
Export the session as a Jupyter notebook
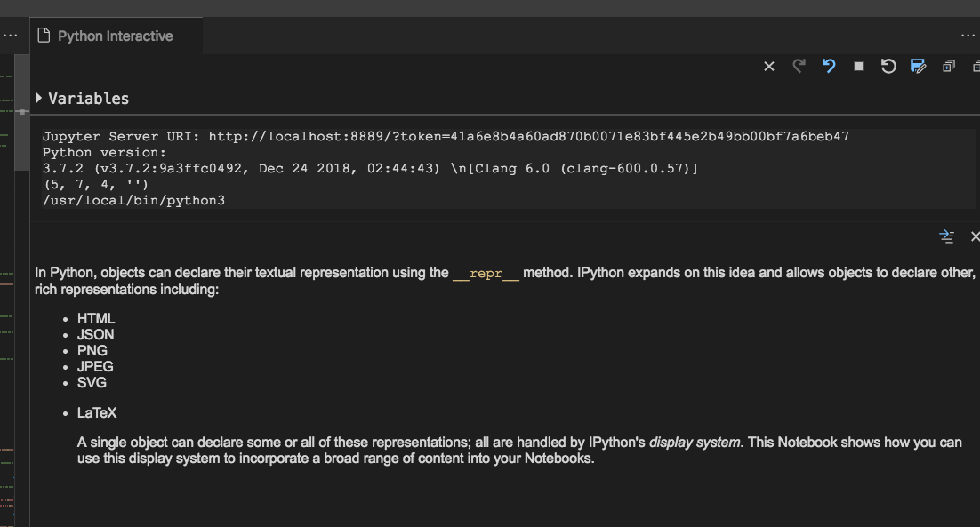[918, 66]
